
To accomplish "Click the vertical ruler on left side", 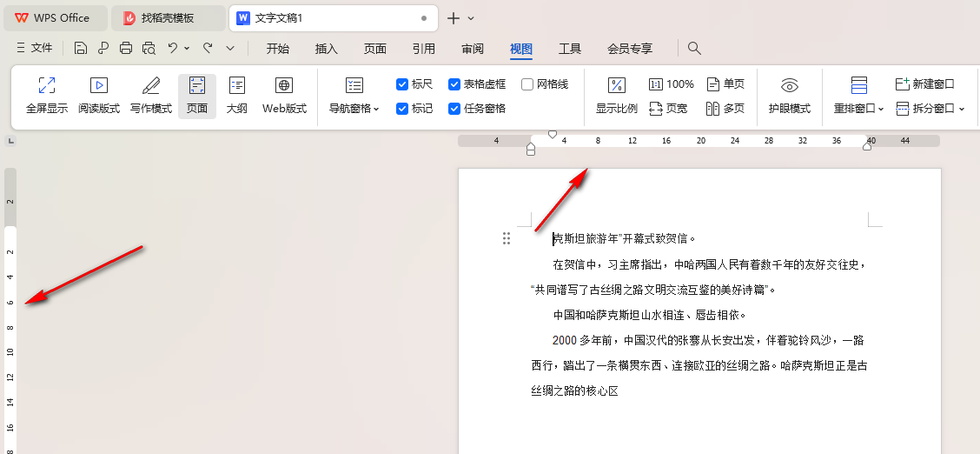I will click(x=10, y=310).
